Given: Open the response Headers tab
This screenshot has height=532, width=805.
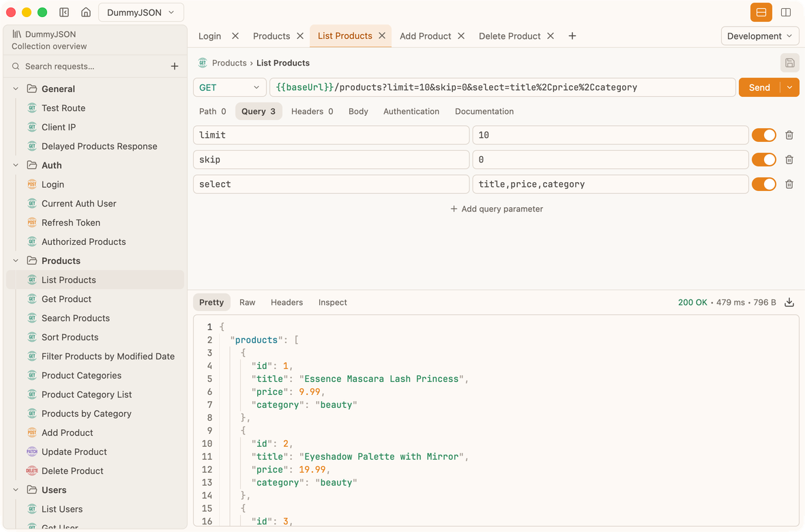Looking at the screenshot, I should (287, 302).
